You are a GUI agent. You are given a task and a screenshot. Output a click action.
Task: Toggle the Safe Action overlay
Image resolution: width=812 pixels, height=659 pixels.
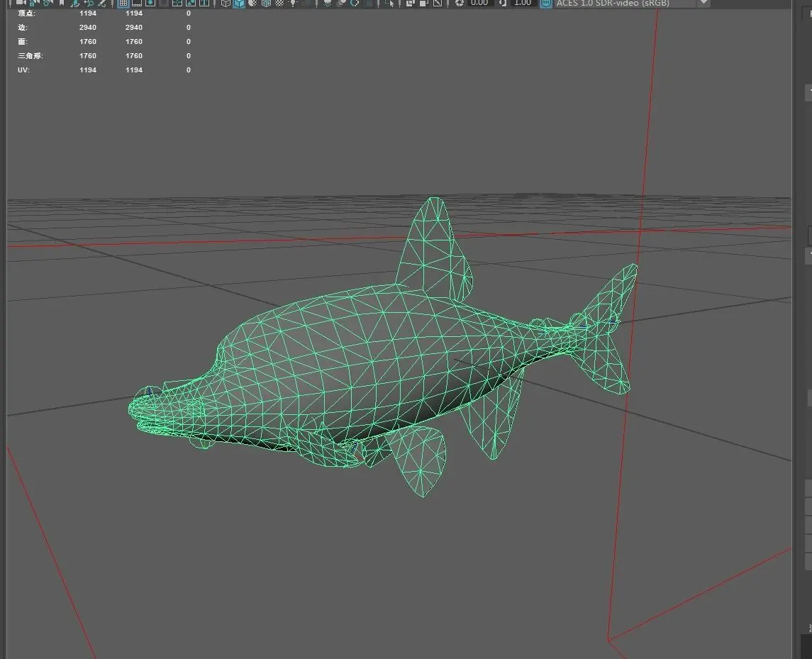coord(190,3)
